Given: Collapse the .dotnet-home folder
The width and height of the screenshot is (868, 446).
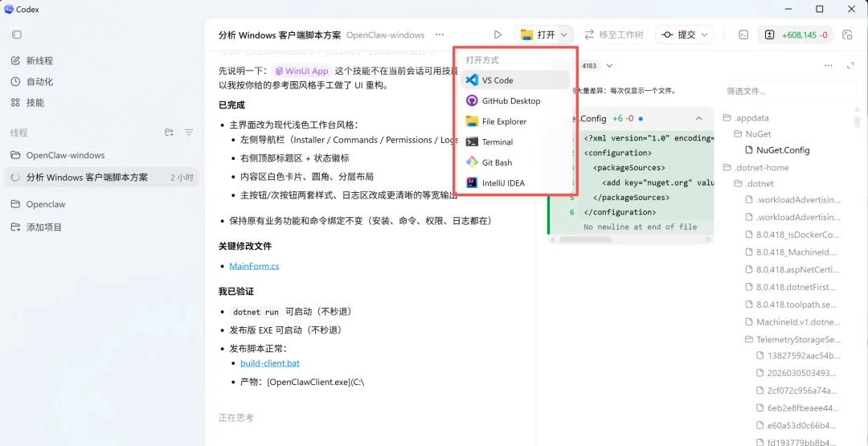Looking at the screenshot, I should click(x=756, y=167).
